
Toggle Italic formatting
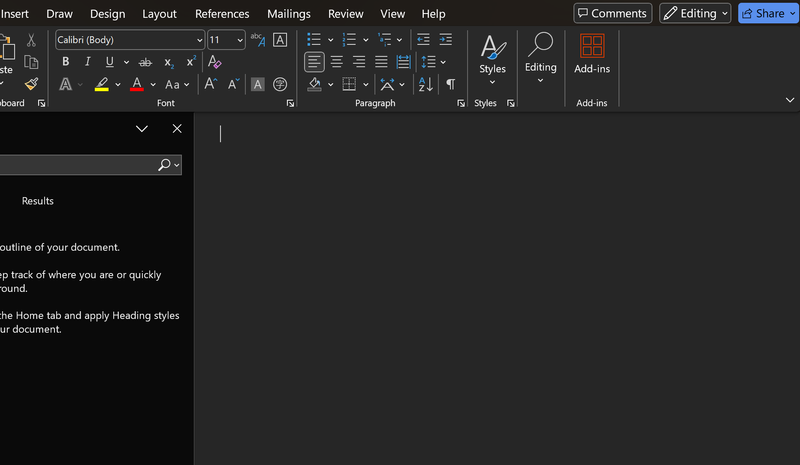[x=87, y=62]
